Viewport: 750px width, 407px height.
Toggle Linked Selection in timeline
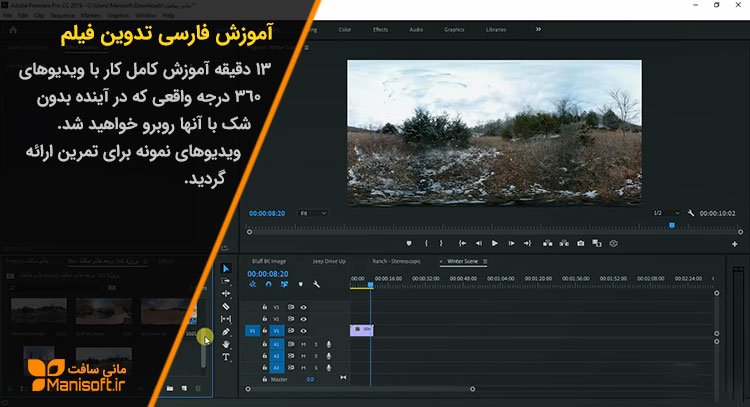click(284, 285)
